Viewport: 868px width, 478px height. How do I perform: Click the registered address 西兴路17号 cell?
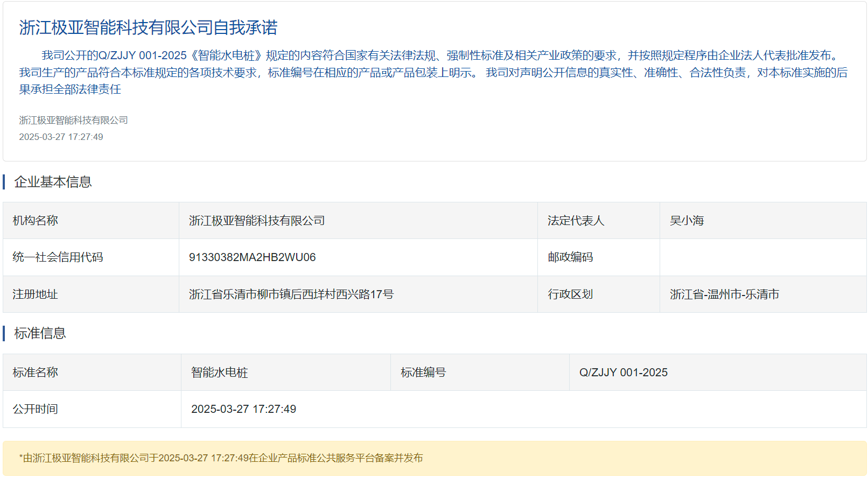click(x=291, y=294)
